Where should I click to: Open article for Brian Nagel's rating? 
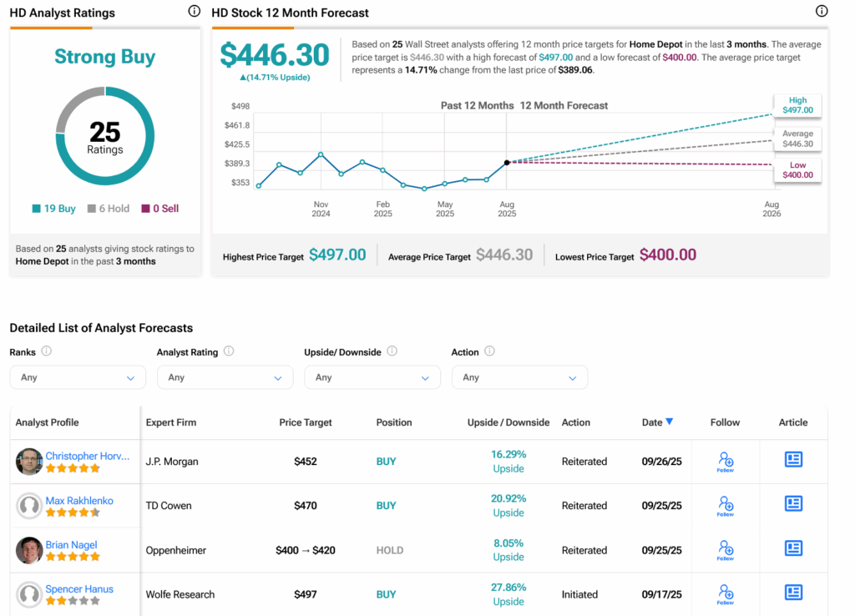[793, 548]
